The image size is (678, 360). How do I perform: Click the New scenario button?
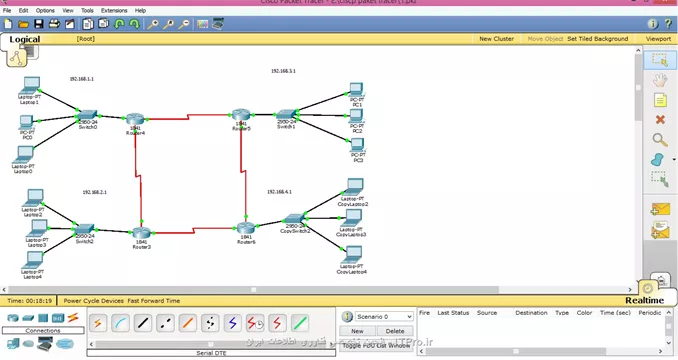[x=357, y=331]
